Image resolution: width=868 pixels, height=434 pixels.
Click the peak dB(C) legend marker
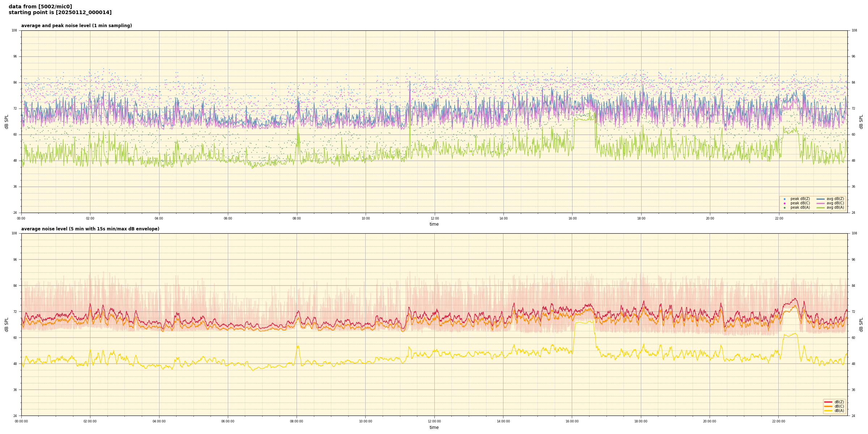[784, 203]
